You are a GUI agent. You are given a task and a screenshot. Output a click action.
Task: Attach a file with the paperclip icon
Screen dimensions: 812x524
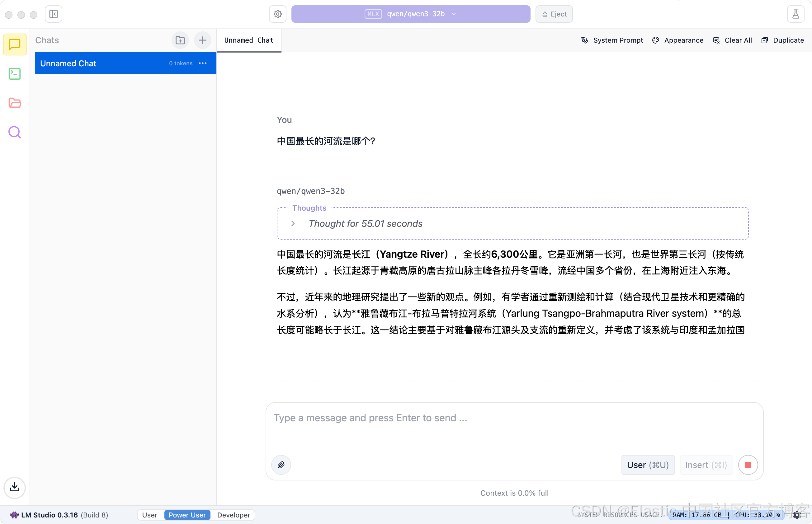coord(281,465)
